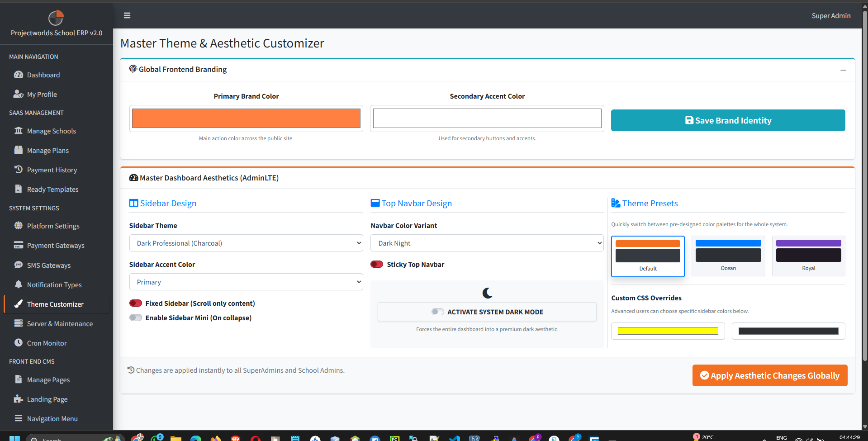Image resolution: width=868 pixels, height=441 pixels.
Task: Turn off Fixed Sidebar scrolling
Action: [135, 303]
